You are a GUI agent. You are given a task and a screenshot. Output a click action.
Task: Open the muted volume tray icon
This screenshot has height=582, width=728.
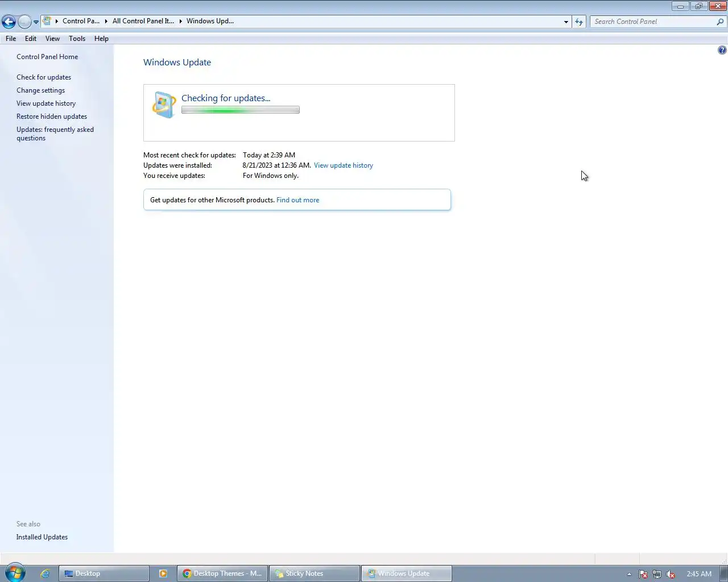click(671, 574)
